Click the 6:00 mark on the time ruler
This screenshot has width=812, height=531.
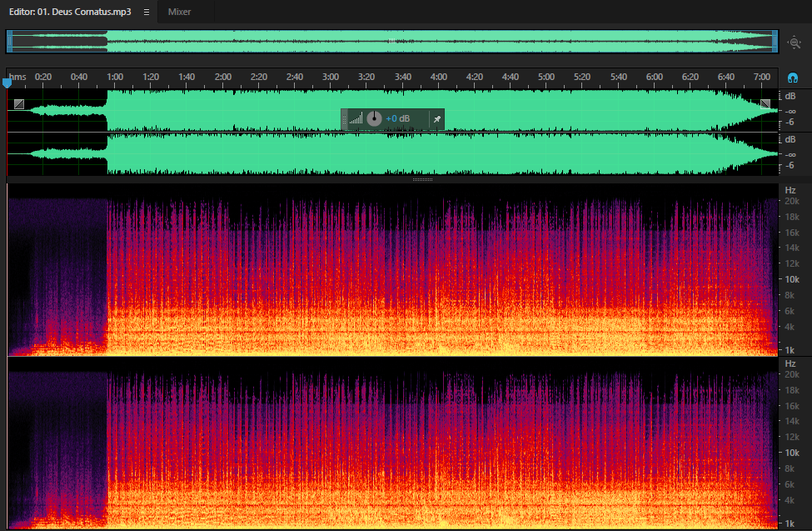pyautogui.click(x=655, y=77)
